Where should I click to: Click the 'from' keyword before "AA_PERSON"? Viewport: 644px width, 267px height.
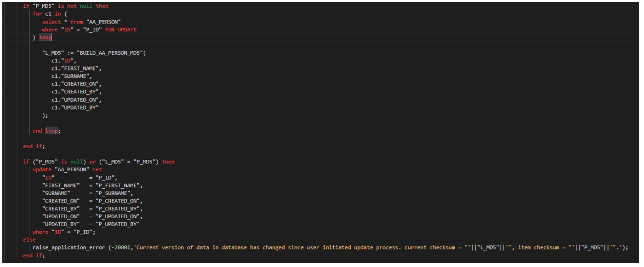[77, 22]
